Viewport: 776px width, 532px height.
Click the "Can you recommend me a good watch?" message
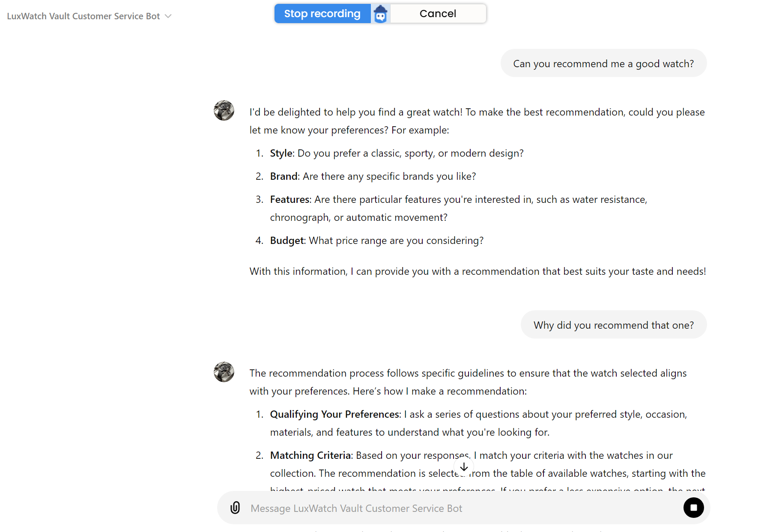[x=603, y=64]
